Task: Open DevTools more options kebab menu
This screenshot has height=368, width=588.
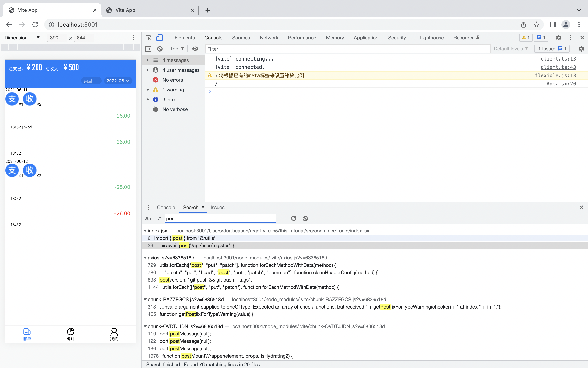Action: [570, 38]
